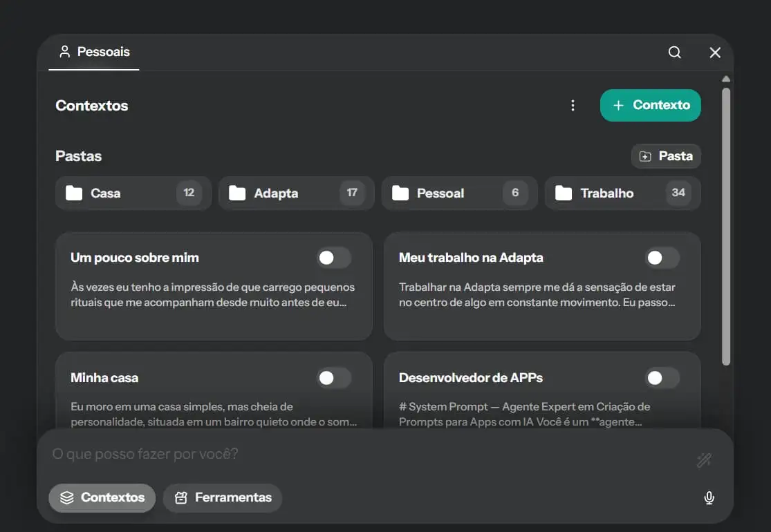Click the Pasta button to add a folder
The height and width of the screenshot is (532, 771).
[666, 155]
